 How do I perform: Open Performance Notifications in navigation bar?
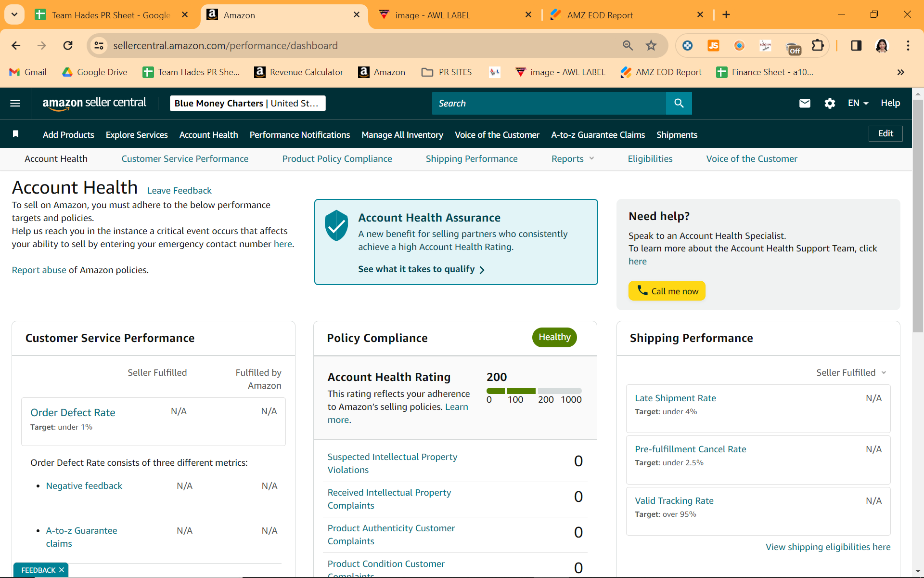click(300, 135)
